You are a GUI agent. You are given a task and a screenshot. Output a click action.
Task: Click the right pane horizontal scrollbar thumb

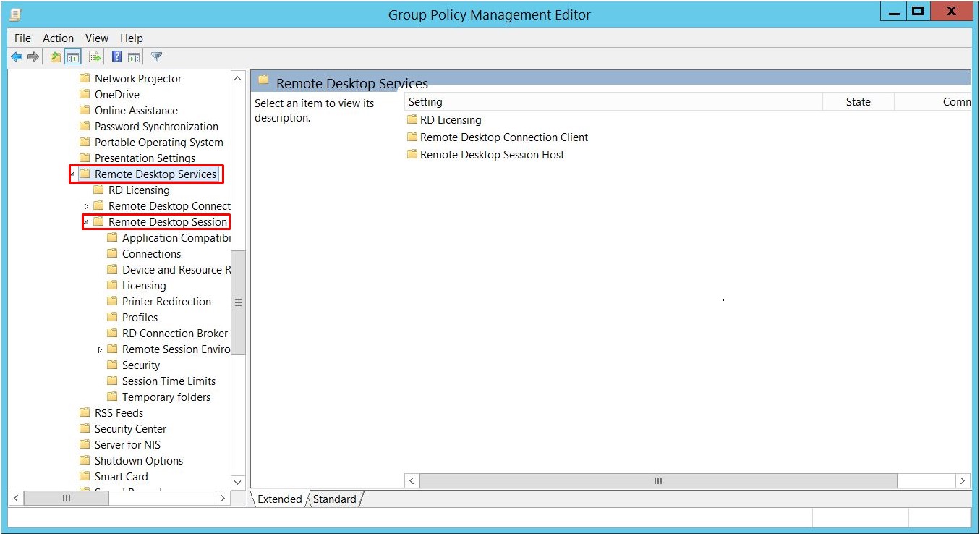(658, 481)
